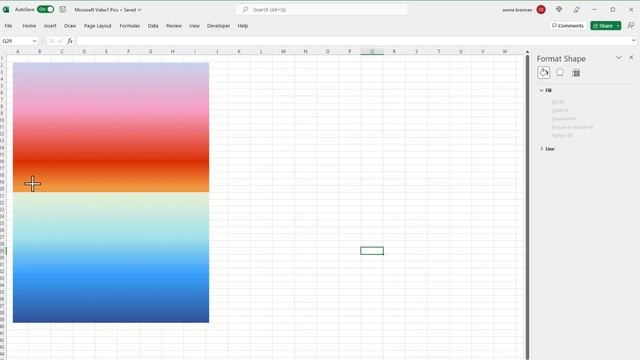
Task: Switch to the Page Layout tab
Action: coord(98,26)
